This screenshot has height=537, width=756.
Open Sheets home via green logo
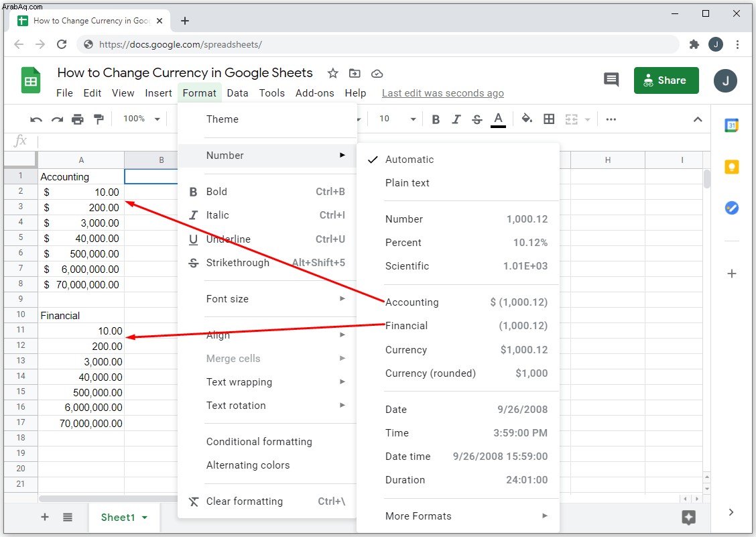31,80
